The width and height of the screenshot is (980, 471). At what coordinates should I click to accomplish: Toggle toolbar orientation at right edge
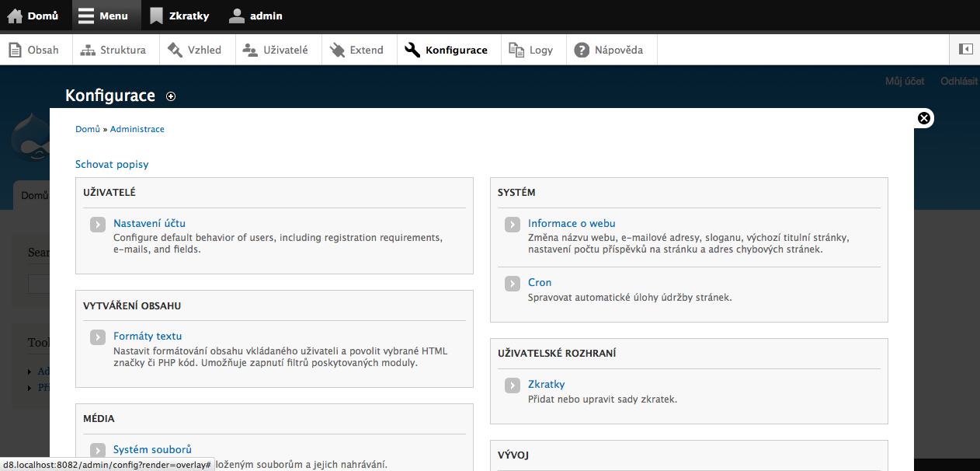pos(965,49)
